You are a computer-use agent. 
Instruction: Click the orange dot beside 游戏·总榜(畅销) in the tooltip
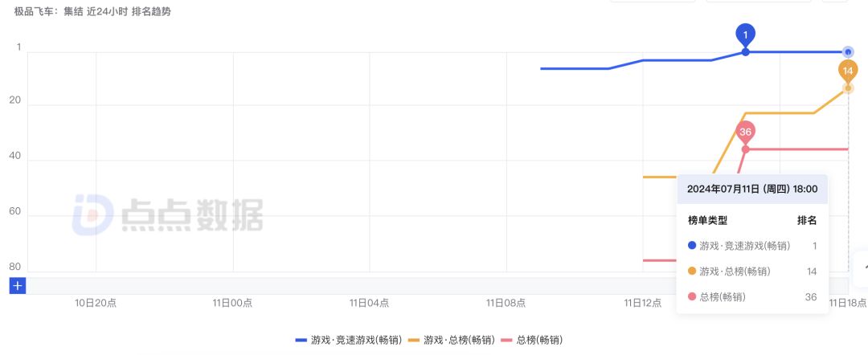[692, 271]
